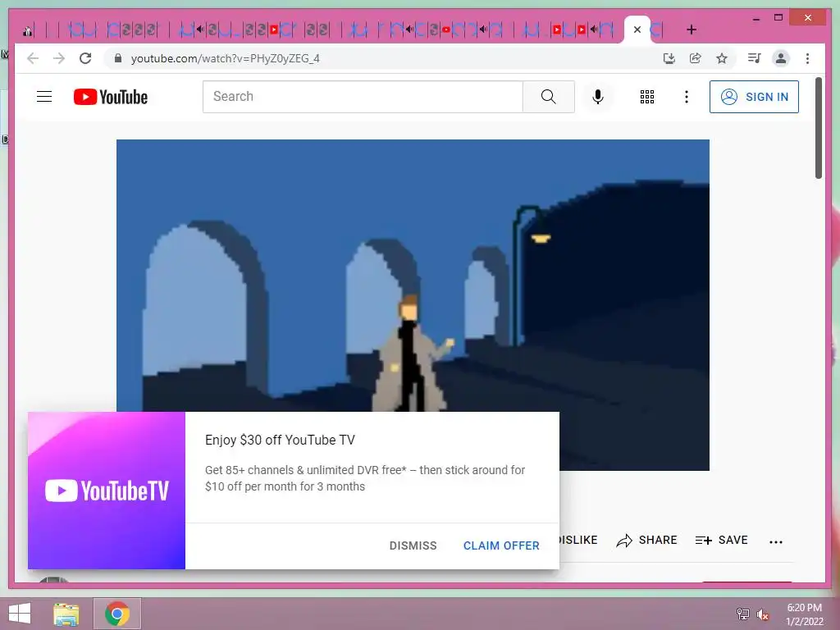Click CLAIM OFFER in the promo

(x=501, y=546)
